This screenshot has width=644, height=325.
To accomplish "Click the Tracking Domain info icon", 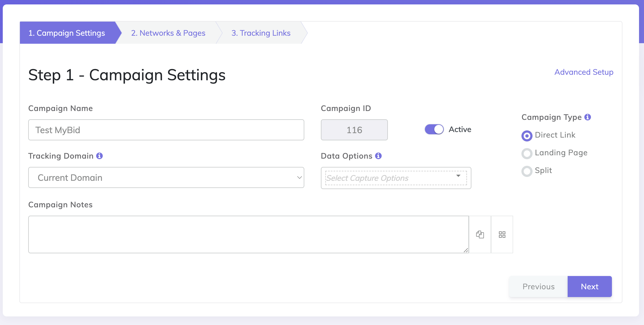I will pos(100,156).
